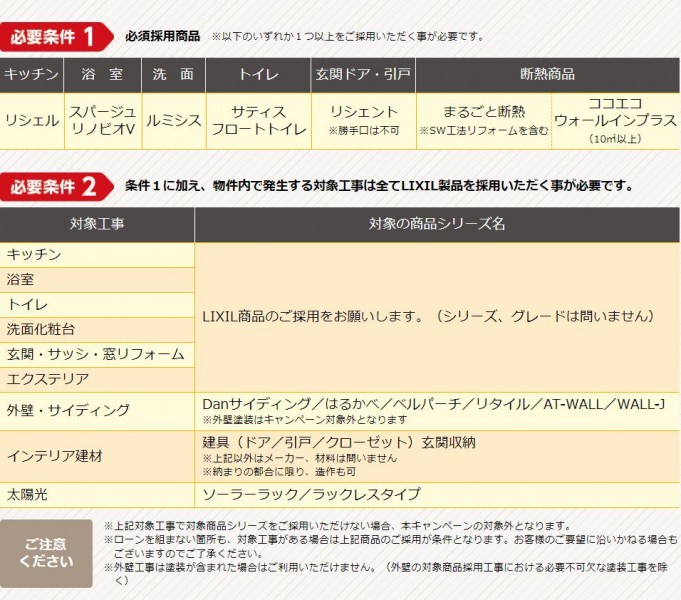
Task: Select the 外壁・サイディング row
Action: pos(97,411)
